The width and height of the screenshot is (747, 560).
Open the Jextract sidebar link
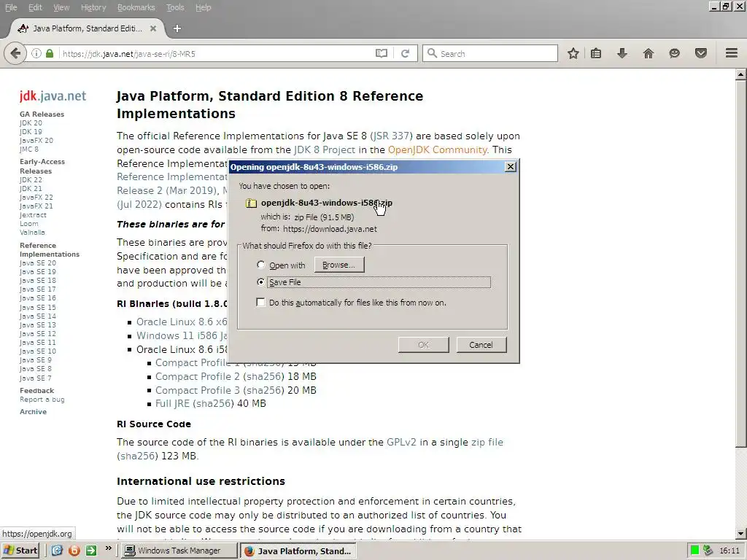click(33, 215)
